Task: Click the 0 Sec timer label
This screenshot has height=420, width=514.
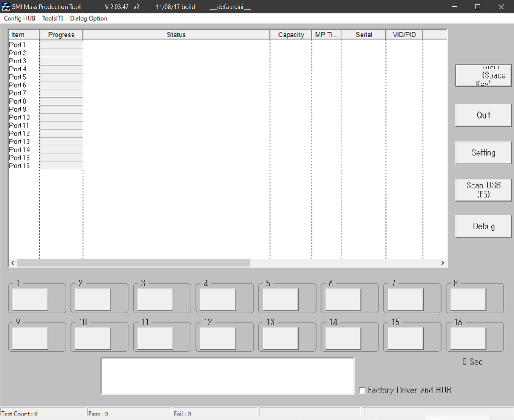Action: click(472, 362)
